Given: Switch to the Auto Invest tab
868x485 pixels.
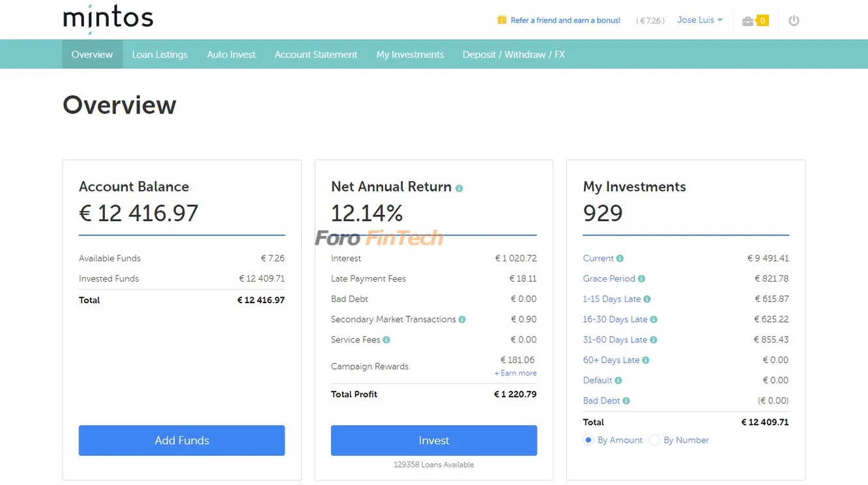Looking at the screenshot, I should tap(231, 55).
